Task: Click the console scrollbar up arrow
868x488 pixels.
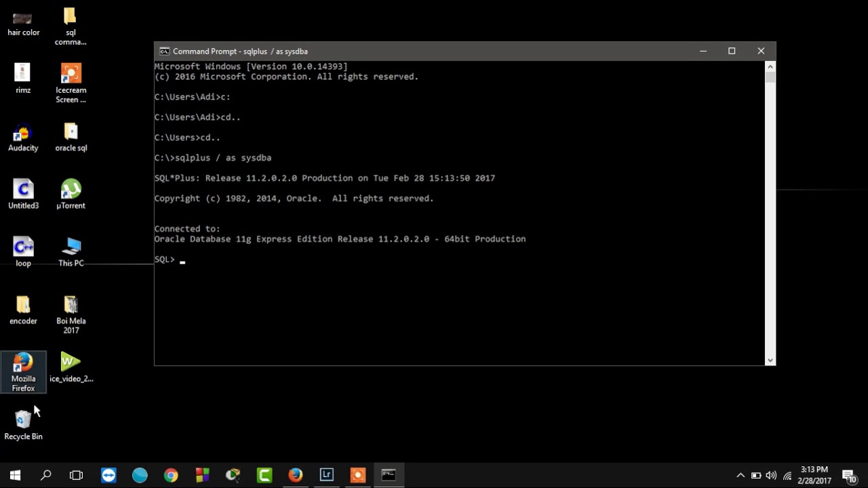Action: (x=770, y=66)
